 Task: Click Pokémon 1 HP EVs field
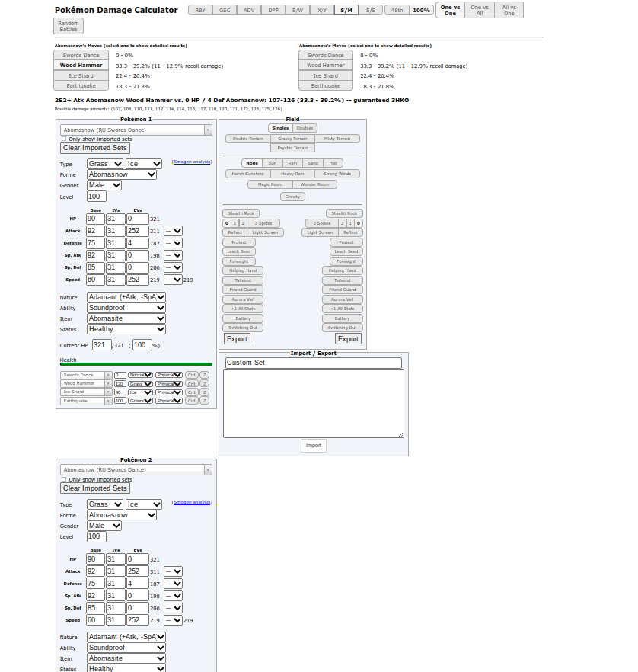(138, 219)
